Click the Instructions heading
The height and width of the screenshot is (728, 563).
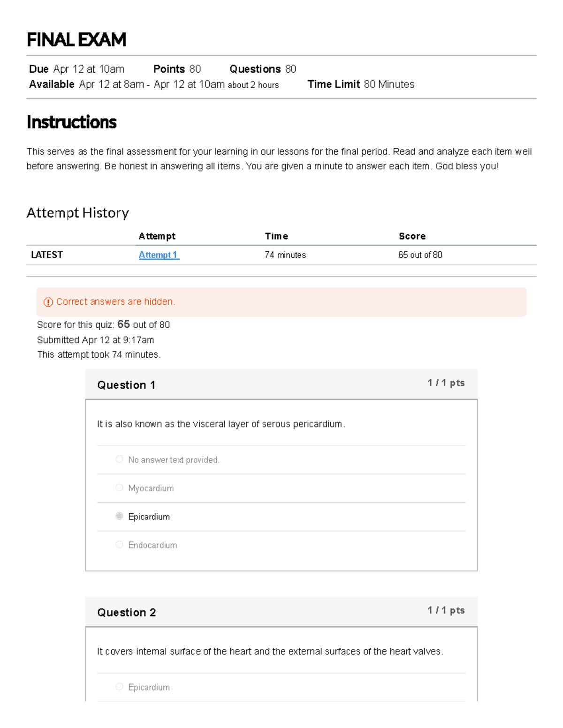click(72, 122)
